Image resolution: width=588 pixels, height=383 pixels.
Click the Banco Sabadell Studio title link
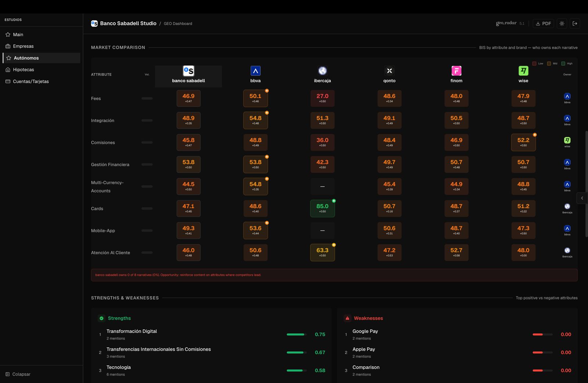128,24
